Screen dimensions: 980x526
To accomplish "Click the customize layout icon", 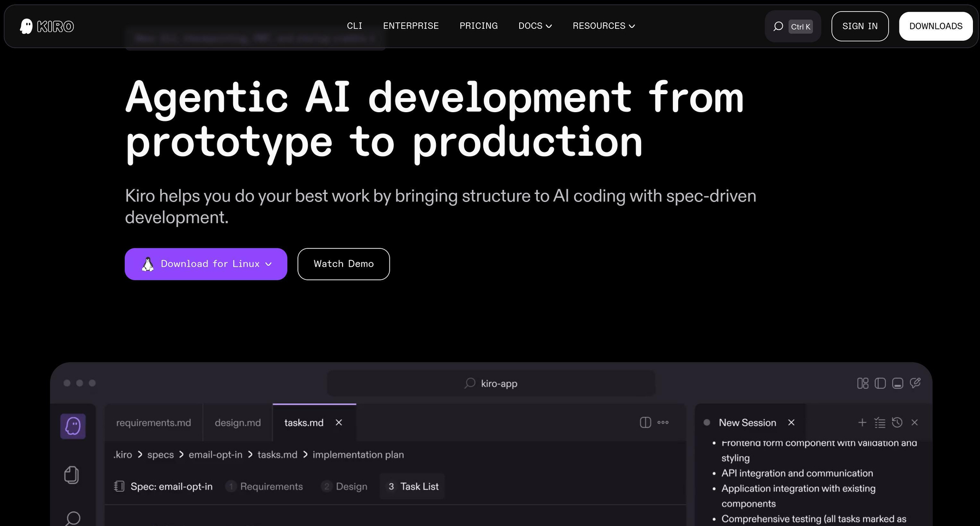I will pos(863,383).
